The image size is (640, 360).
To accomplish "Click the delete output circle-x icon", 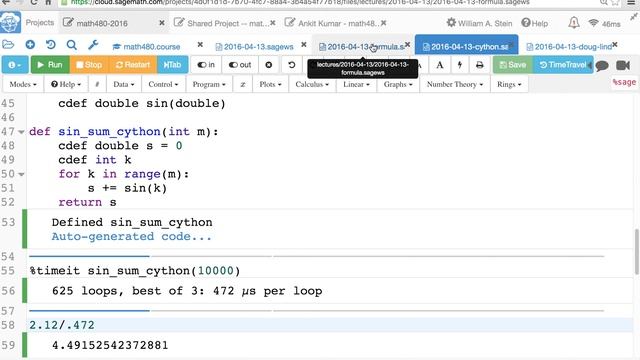I will (269, 65).
